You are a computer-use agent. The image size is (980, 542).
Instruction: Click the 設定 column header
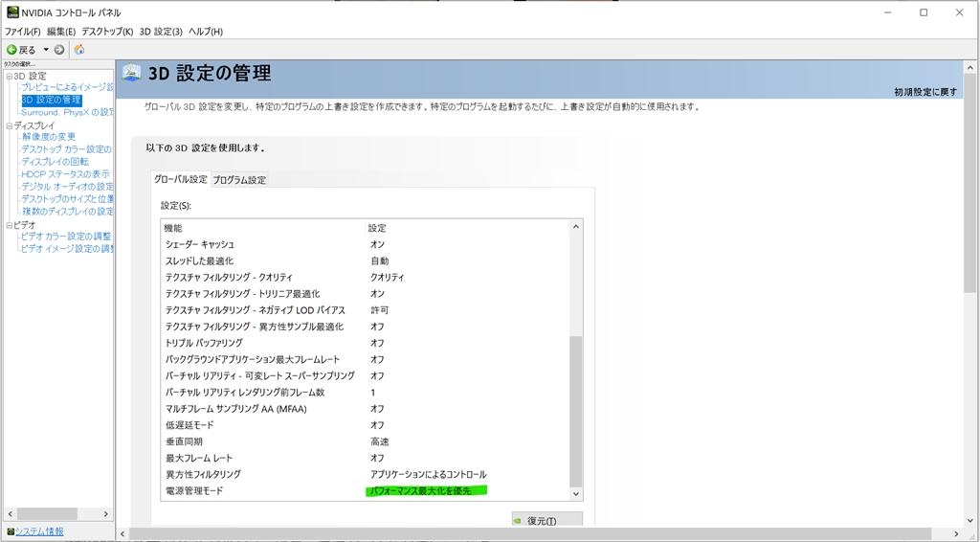click(467, 228)
